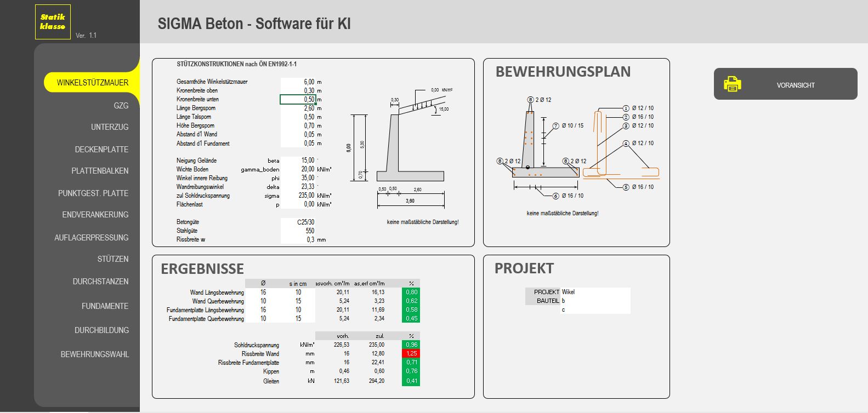Click the Betongüte field showing C25/30
This screenshot has height=413, width=868.
click(298, 222)
